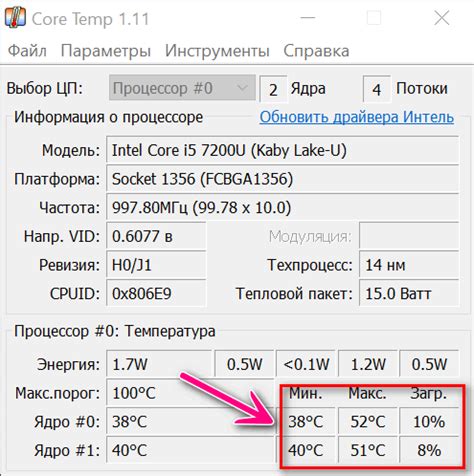This screenshot has height=476, width=474.
Task: Open the Инструменты menu
Action: (217, 51)
